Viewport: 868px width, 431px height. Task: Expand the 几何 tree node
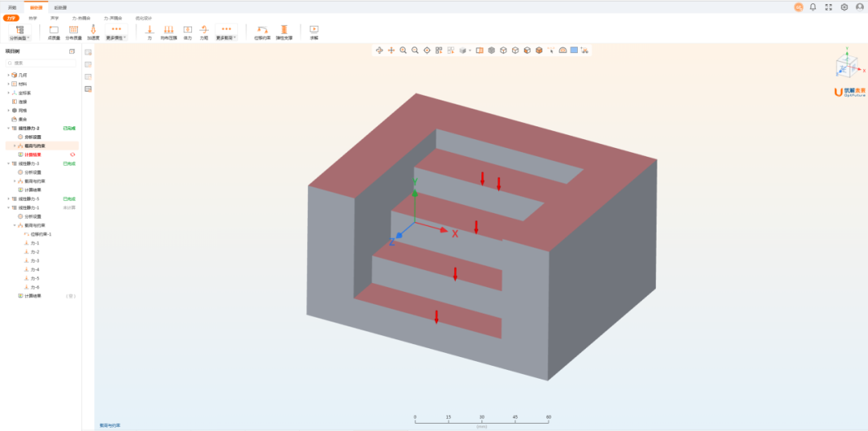coord(8,75)
